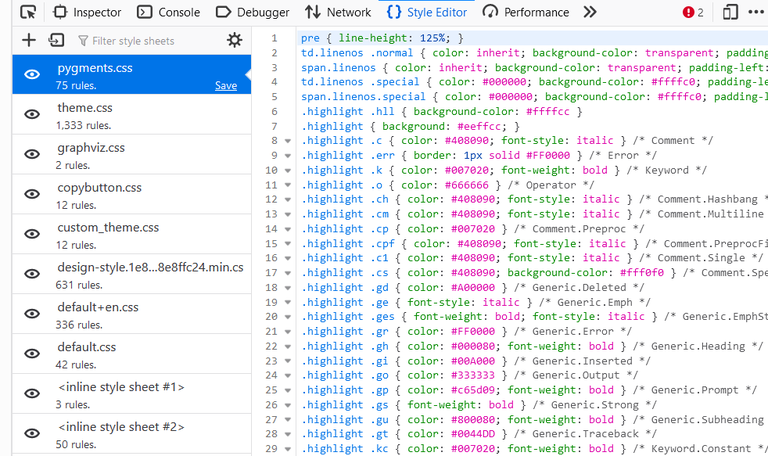The height and width of the screenshot is (456, 768).
Task: Collapse code fold arrow on line 8
Action: [x=288, y=141]
